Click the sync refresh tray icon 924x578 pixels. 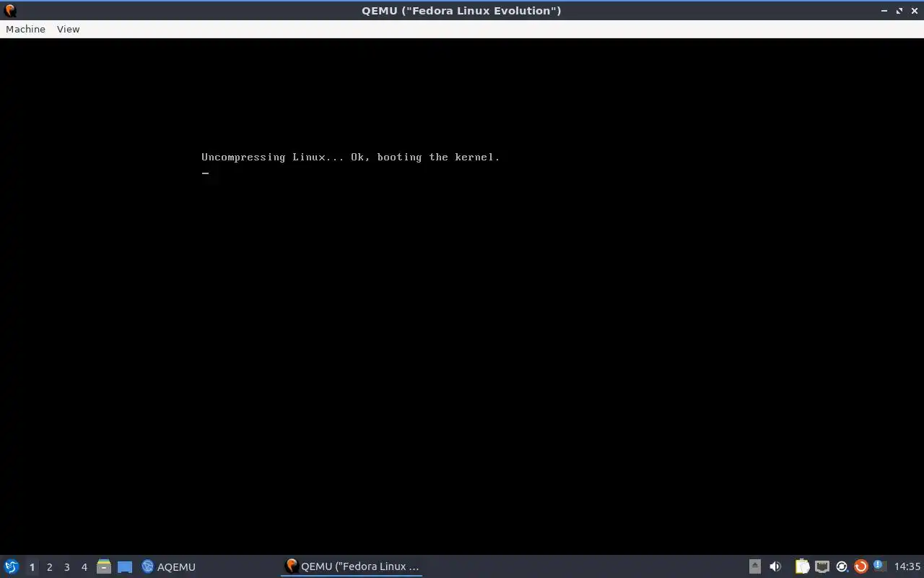pyautogui.click(x=841, y=566)
